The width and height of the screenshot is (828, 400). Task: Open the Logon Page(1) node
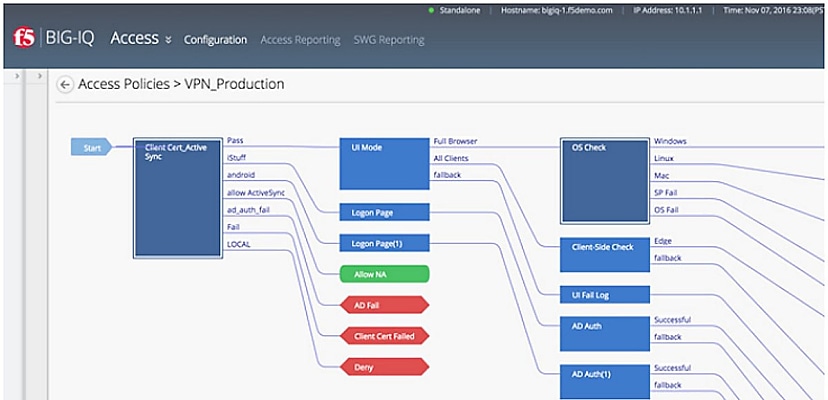[x=384, y=244]
